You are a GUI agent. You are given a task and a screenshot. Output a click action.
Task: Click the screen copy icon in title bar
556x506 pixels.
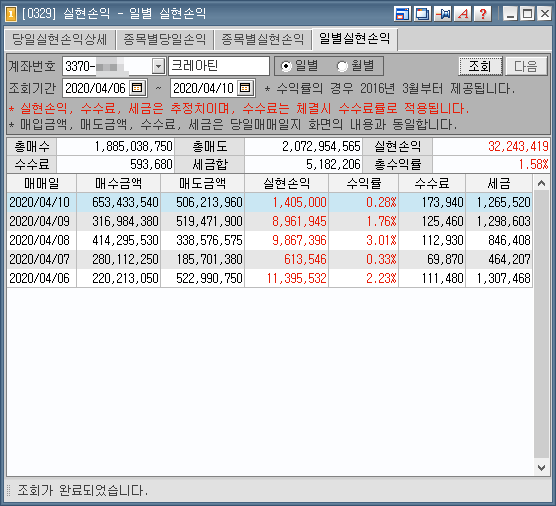(x=422, y=14)
